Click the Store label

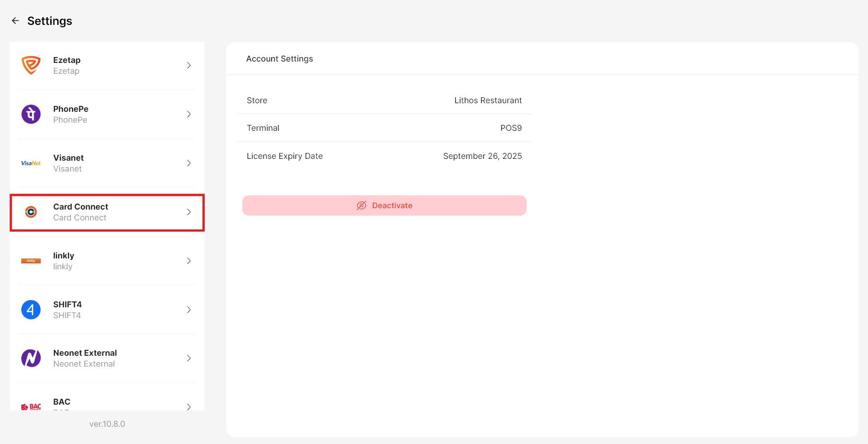(x=257, y=100)
